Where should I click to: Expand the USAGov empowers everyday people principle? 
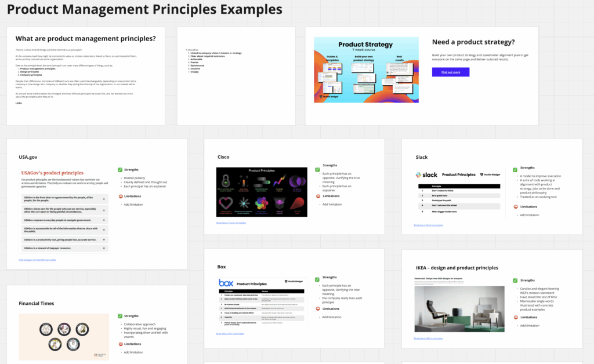(x=104, y=220)
